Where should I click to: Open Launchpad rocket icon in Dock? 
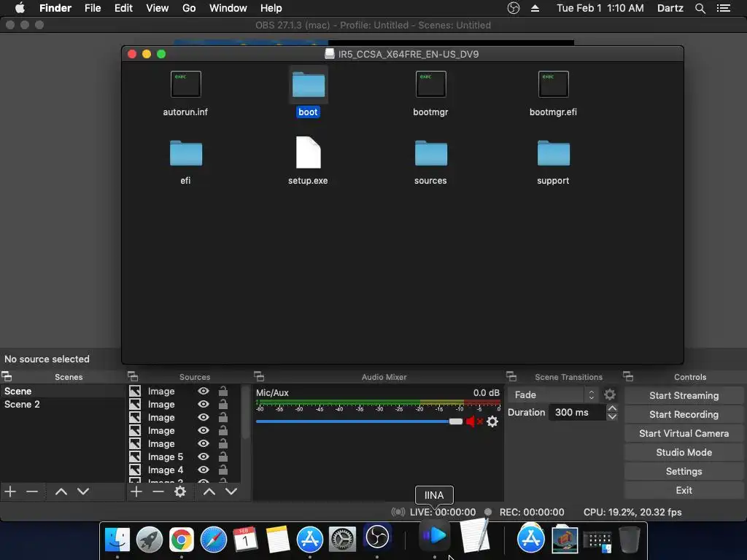pyautogui.click(x=149, y=540)
